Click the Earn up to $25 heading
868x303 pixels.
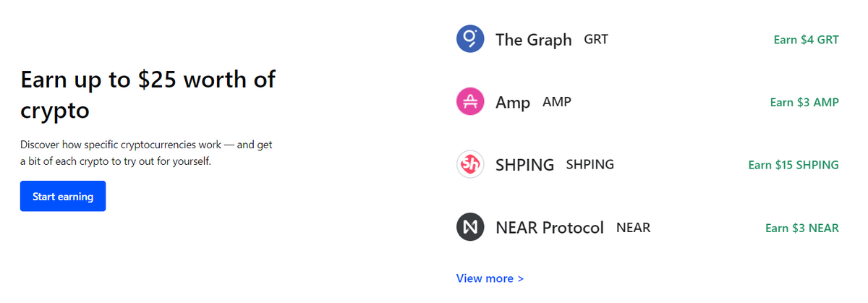tap(148, 95)
